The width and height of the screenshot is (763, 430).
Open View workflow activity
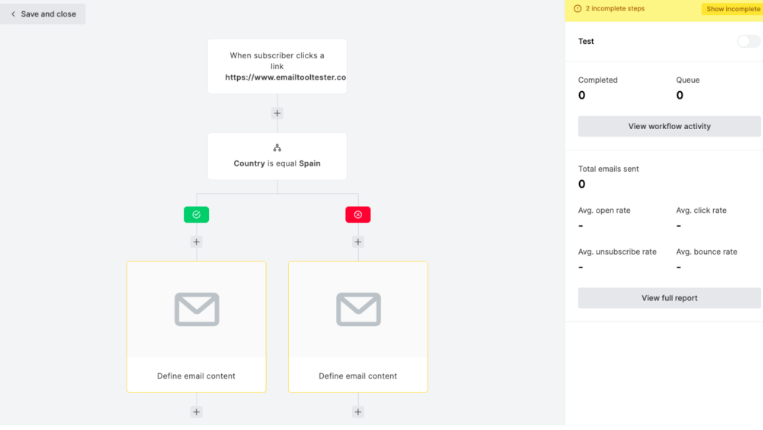click(x=669, y=126)
